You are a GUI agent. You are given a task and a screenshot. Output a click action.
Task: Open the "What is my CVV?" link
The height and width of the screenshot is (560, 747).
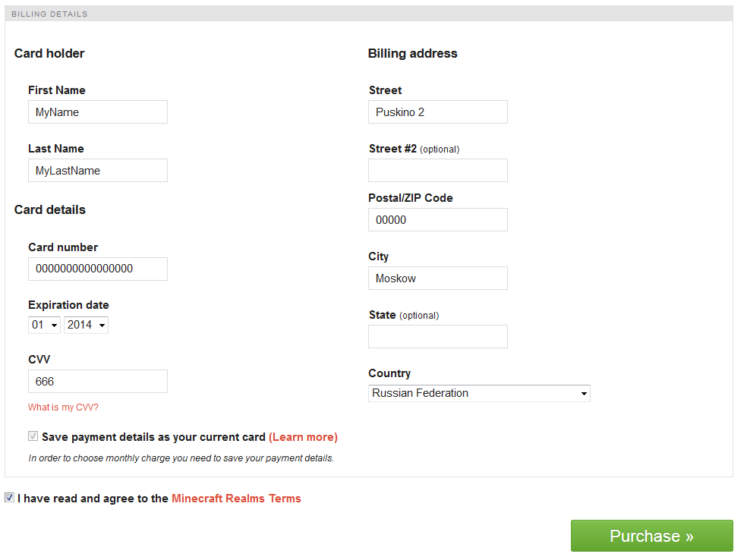pos(63,407)
